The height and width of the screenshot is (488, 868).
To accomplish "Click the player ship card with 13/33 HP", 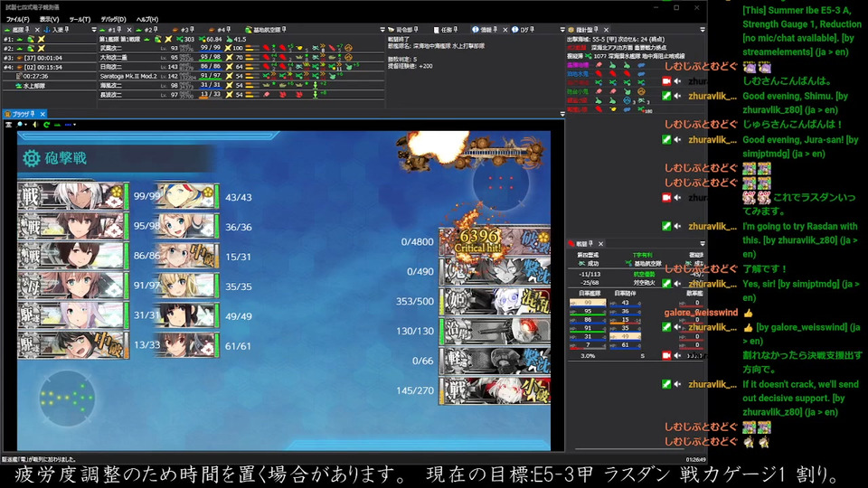I will point(73,344).
